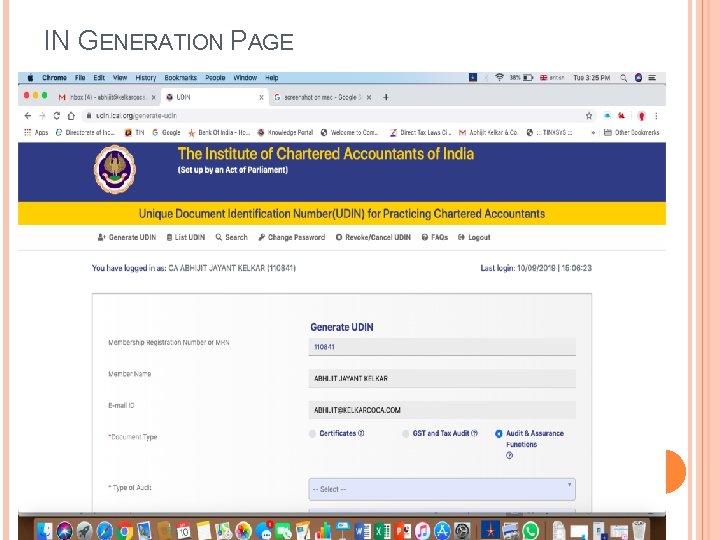Open iTunes from the Dock
The image size is (720, 540).
click(x=422, y=531)
